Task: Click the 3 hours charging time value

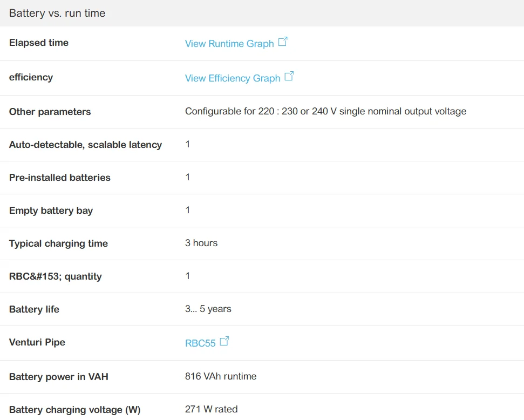Action: 201,243
